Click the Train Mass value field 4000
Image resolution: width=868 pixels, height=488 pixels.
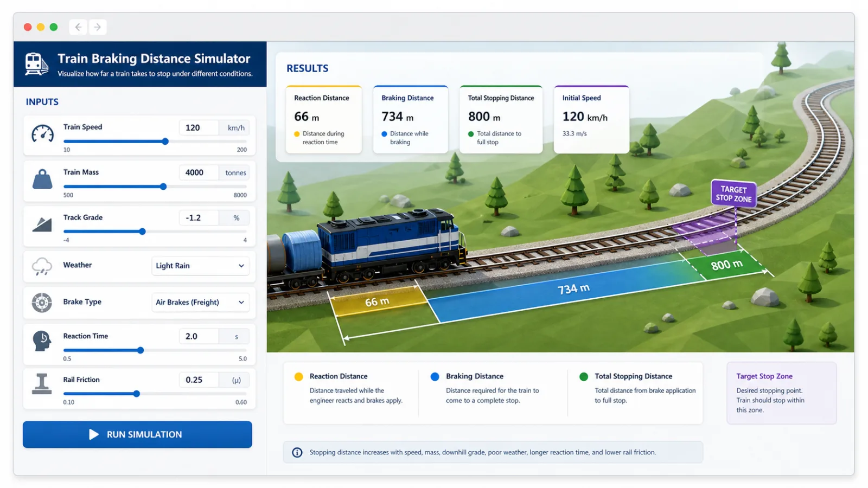(199, 172)
